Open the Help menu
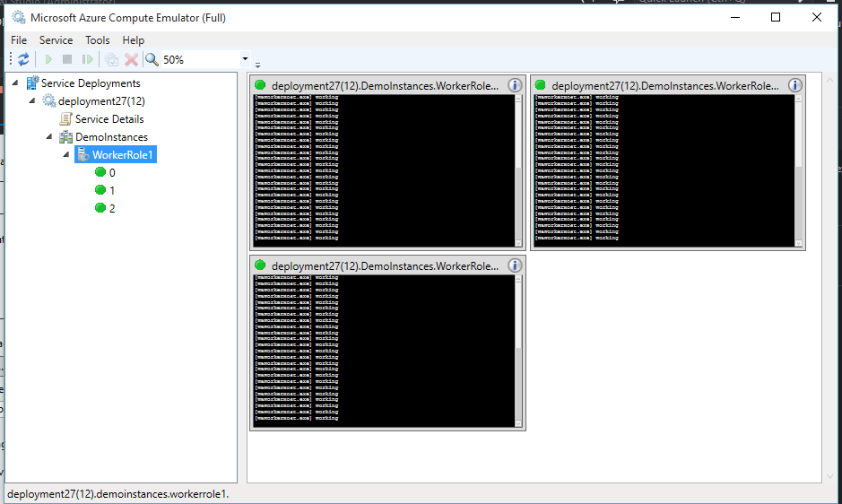This screenshot has height=504, width=842. coord(134,40)
